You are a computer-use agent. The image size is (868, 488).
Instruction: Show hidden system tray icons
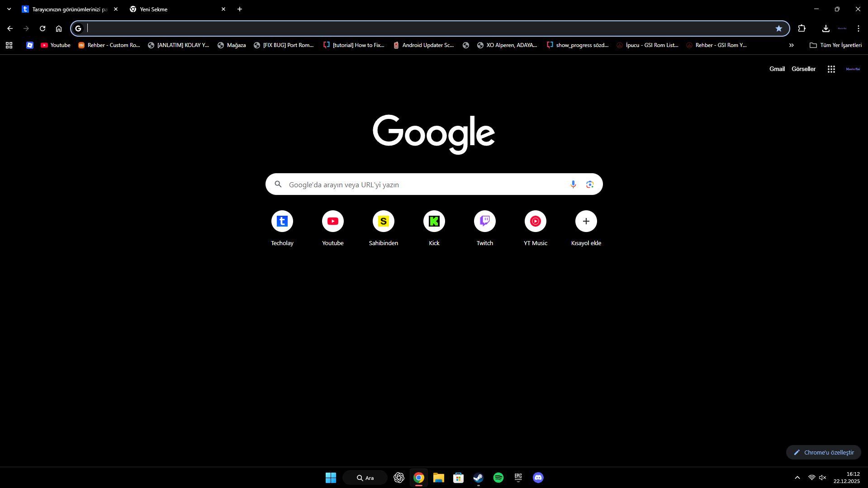pos(797,478)
